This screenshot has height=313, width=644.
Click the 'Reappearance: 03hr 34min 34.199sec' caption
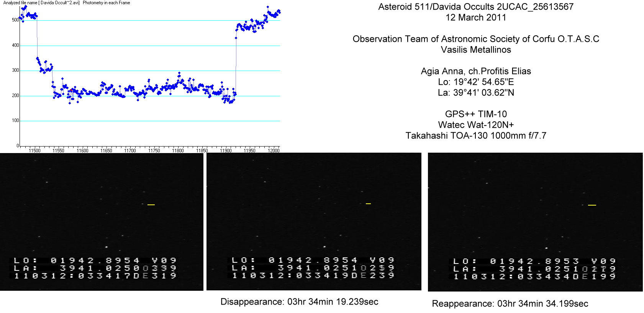coord(510,304)
